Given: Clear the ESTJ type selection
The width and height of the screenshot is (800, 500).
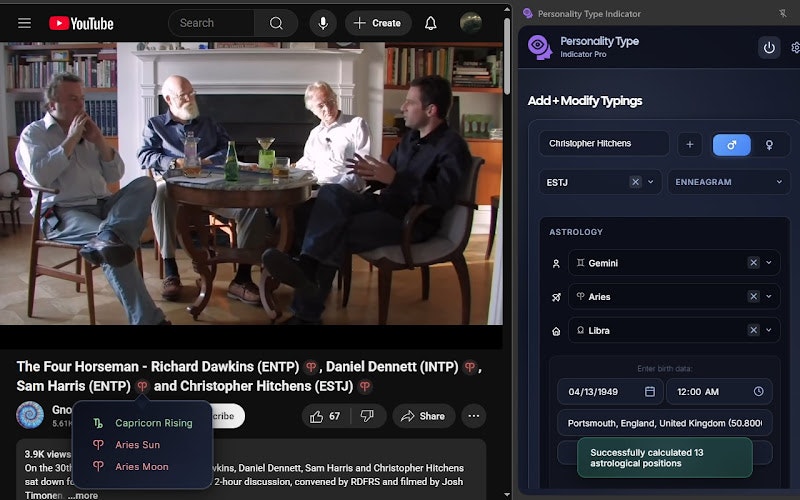Looking at the screenshot, I should pos(635,182).
